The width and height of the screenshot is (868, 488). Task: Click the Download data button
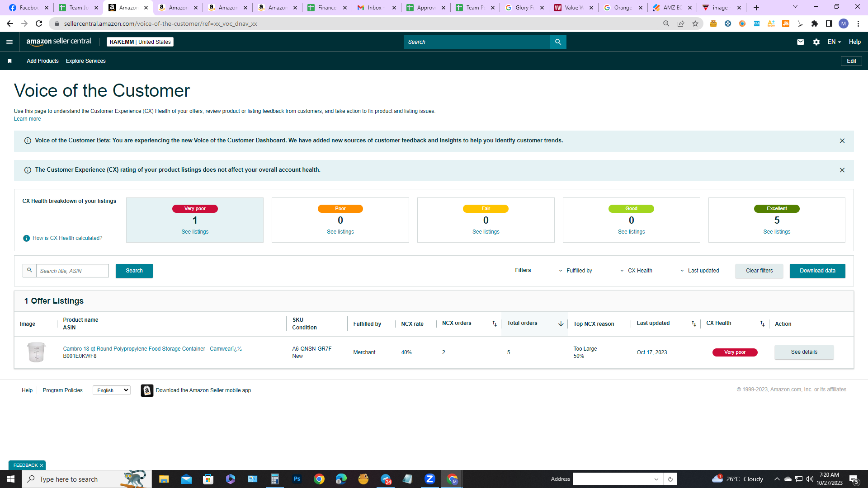tap(817, 271)
